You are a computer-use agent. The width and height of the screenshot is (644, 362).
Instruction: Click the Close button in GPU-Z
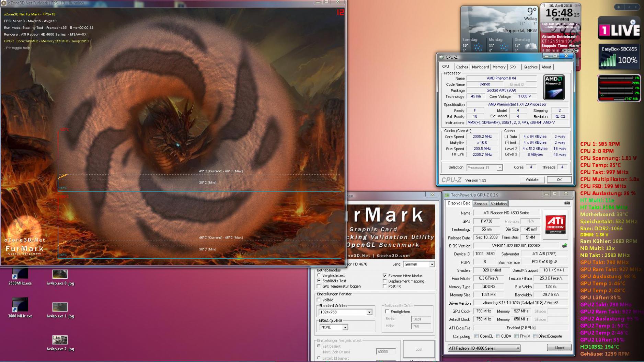coord(559,348)
